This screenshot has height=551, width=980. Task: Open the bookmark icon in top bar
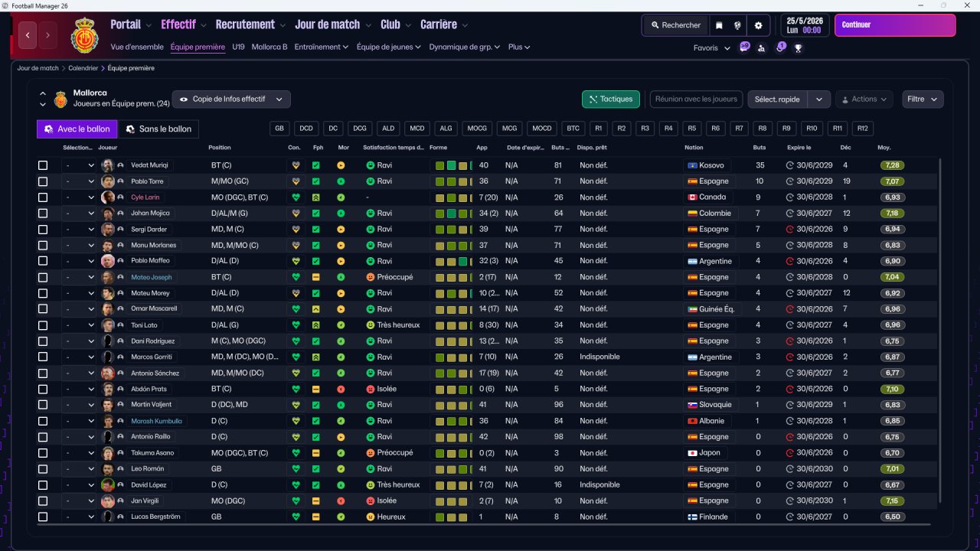pos(719,25)
